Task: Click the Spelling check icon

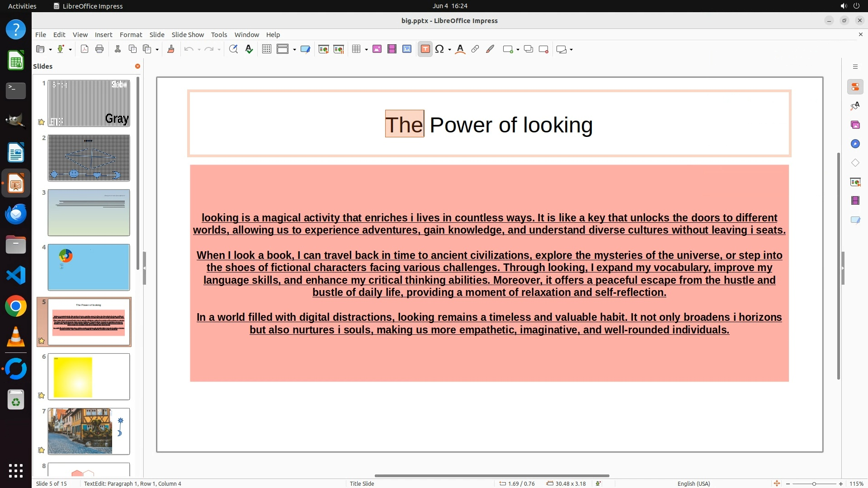Action: pos(249,49)
